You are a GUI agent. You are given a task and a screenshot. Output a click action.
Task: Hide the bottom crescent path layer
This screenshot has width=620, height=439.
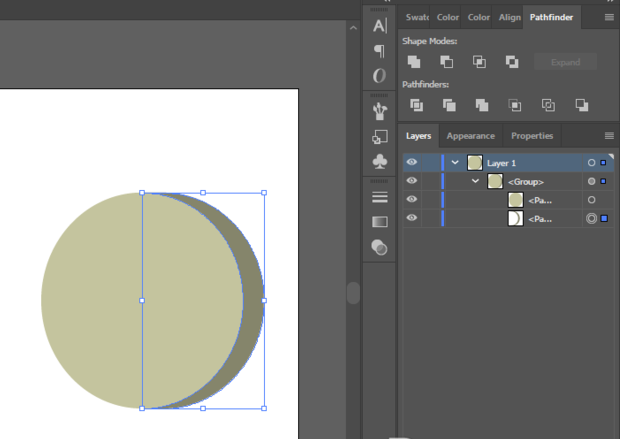[x=411, y=218]
